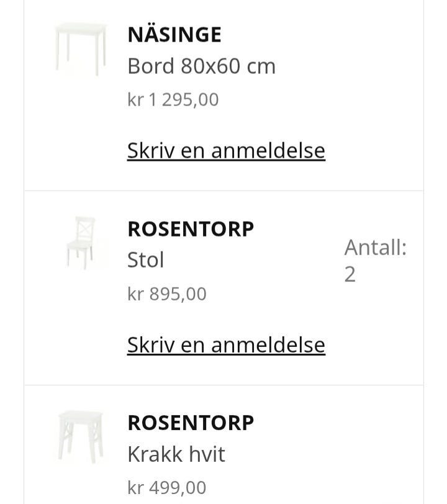Select the Stol description text

pyautogui.click(x=146, y=259)
